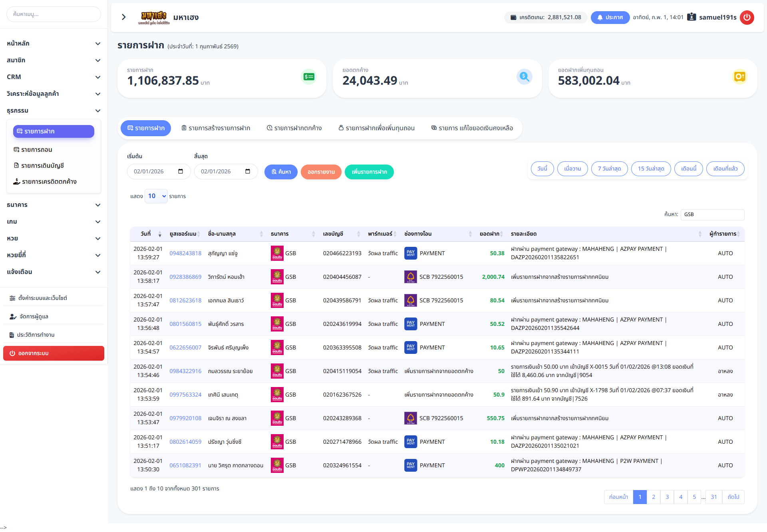Viewport: 767px width, 532px height.
Task: Open user link 0948243818
Action: click(x=185, y=253)
